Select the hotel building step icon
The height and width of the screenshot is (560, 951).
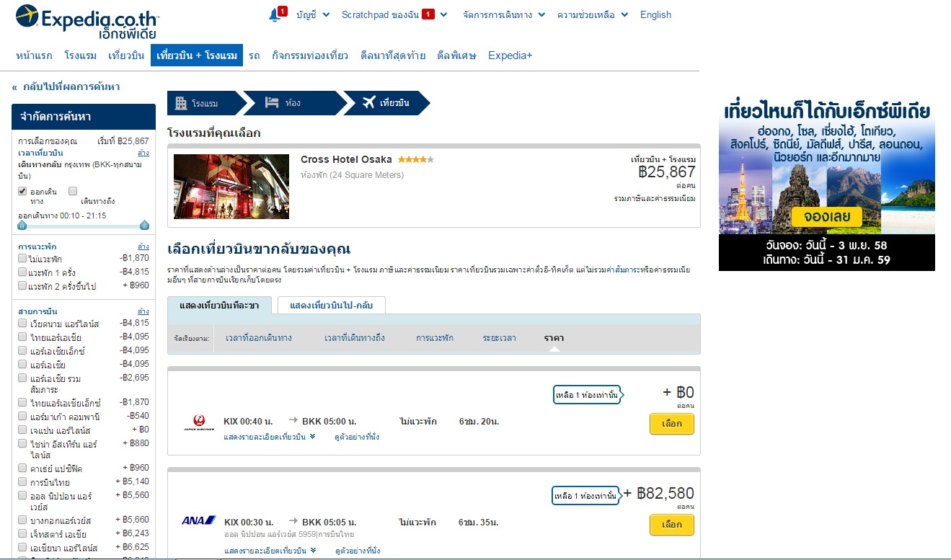pyautogui.click(x=181, y=103)
